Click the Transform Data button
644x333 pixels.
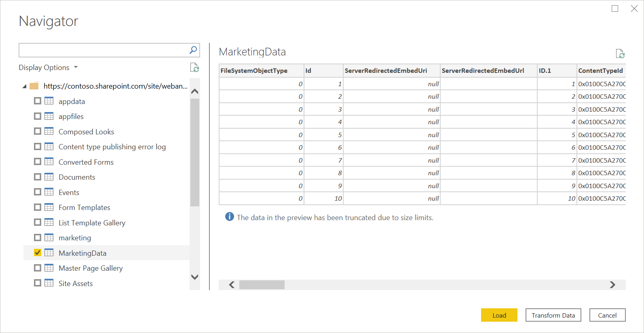[x=553, y=315]
